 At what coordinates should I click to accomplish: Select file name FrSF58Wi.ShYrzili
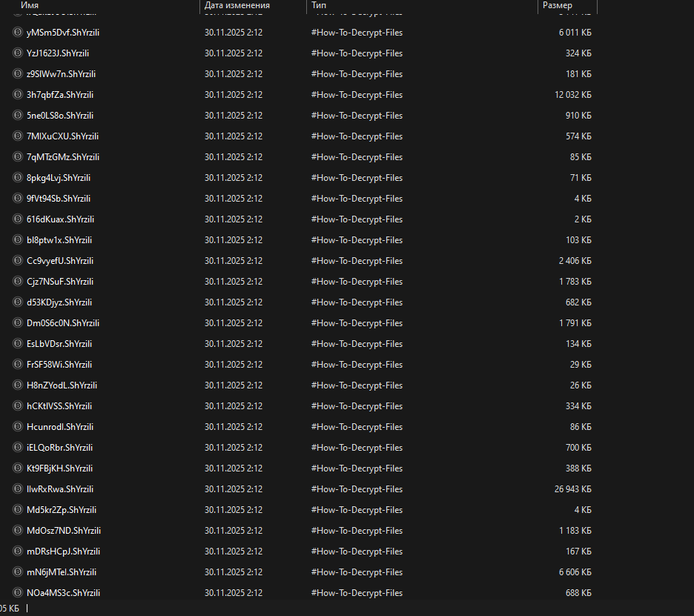coord(59,365)
